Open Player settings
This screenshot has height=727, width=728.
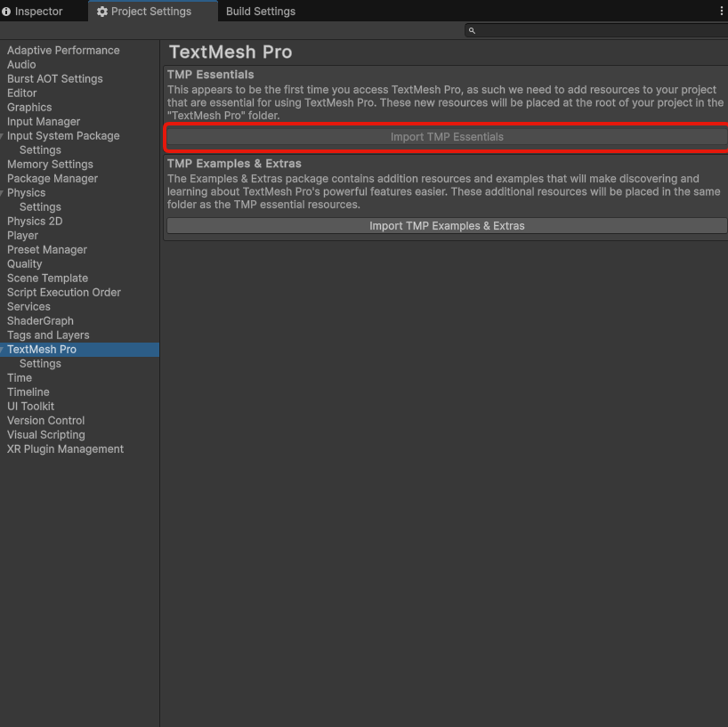click(x=23, y=236)
